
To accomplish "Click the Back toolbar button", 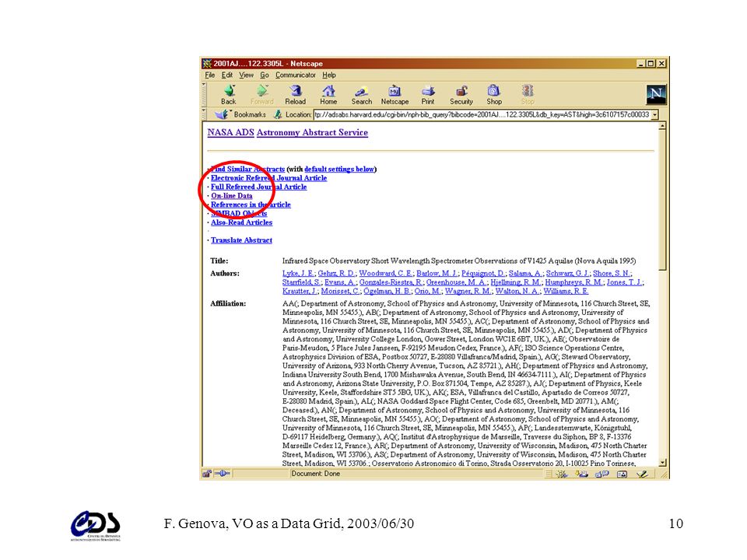I will point(229,95).
